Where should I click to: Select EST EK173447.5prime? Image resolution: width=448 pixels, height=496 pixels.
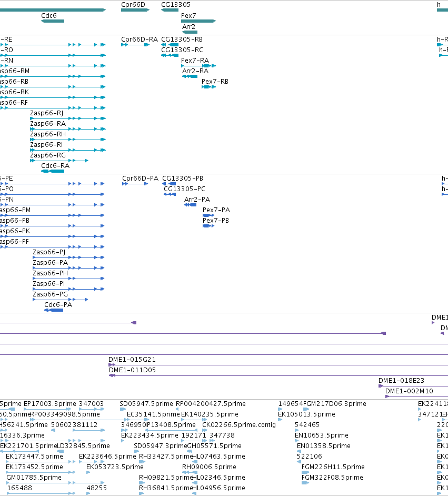point(34,456)
